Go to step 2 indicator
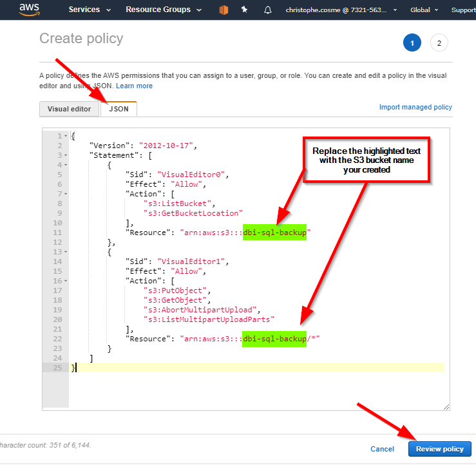This screenshot has height=465, width=476. [439, 43]
